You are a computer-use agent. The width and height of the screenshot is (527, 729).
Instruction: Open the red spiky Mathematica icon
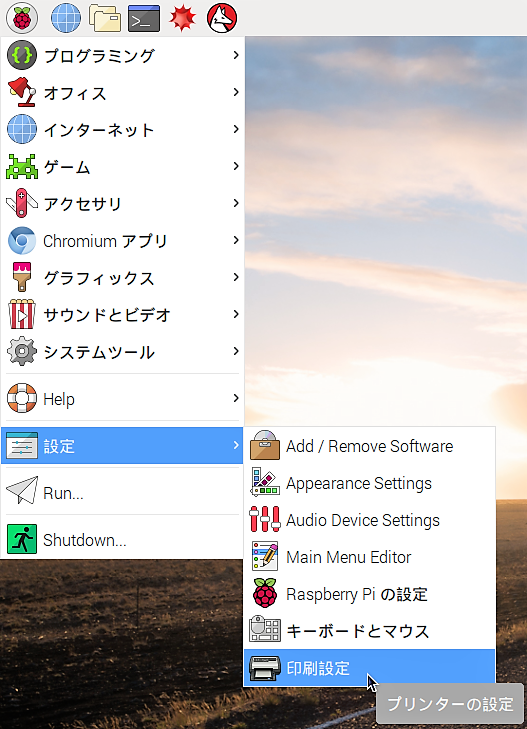pyautogui.click(x=183, y=18)
